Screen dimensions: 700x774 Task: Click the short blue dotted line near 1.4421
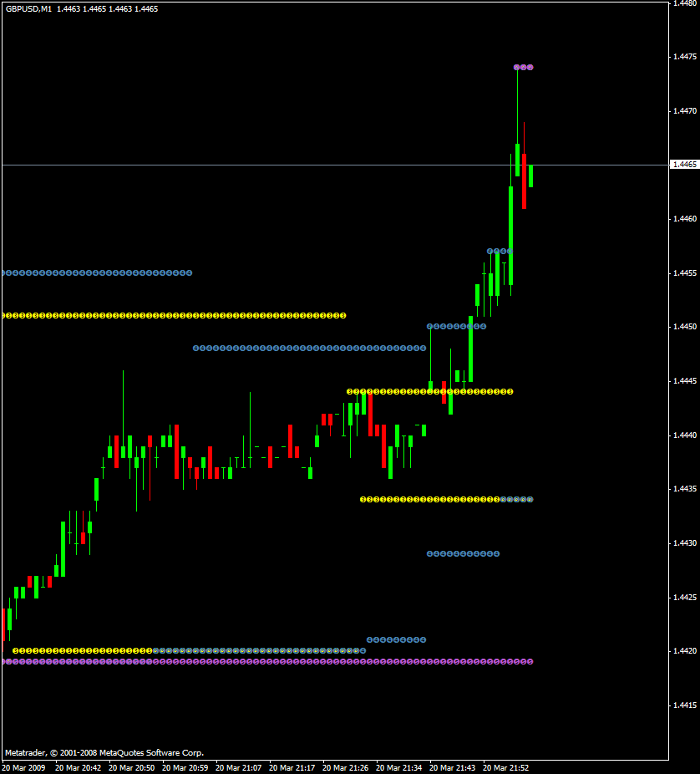pyautogui.click(x=396, y=639)
